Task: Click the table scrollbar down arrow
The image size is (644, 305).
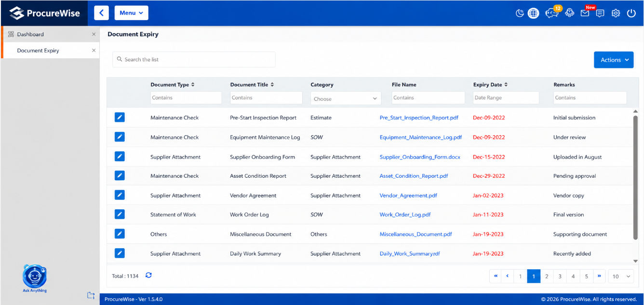Action: (x=635, y=261)
